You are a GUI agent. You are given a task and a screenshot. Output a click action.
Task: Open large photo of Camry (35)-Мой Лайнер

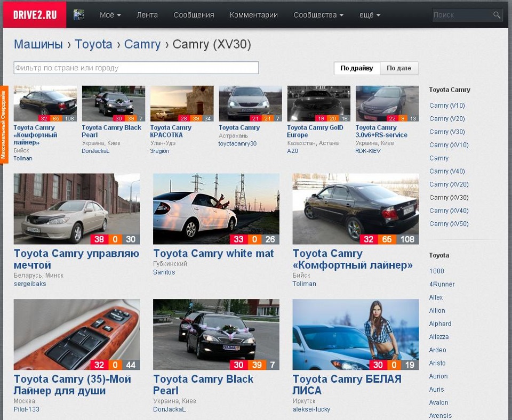(77, 335)
